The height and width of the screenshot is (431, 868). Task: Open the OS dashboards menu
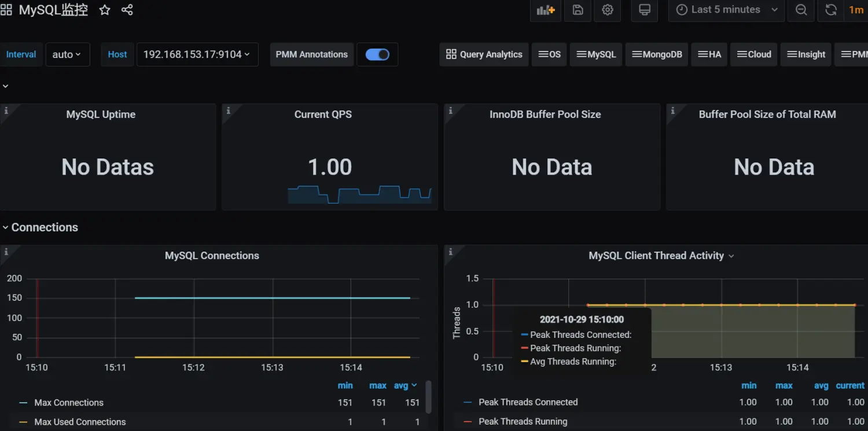tap(549, 54)
